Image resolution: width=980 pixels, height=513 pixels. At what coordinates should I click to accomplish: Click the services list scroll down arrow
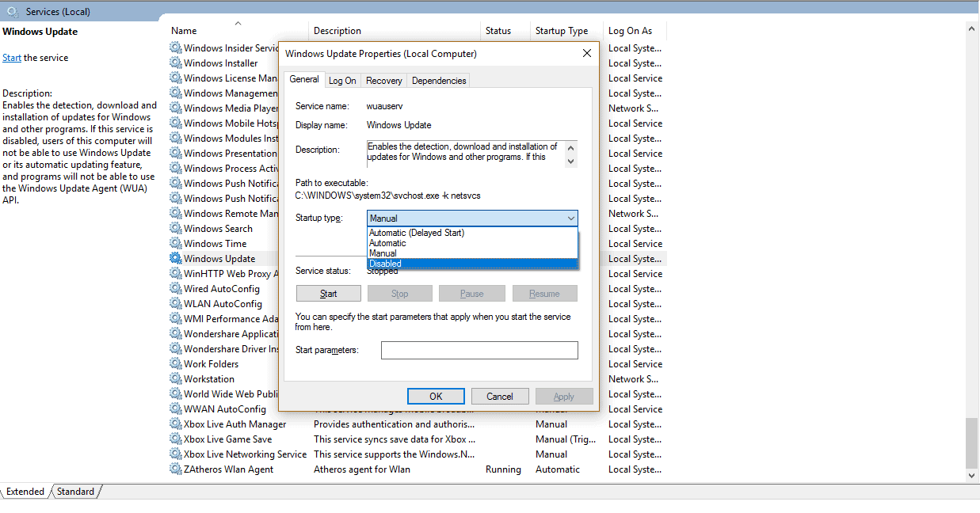coord(972,476)
